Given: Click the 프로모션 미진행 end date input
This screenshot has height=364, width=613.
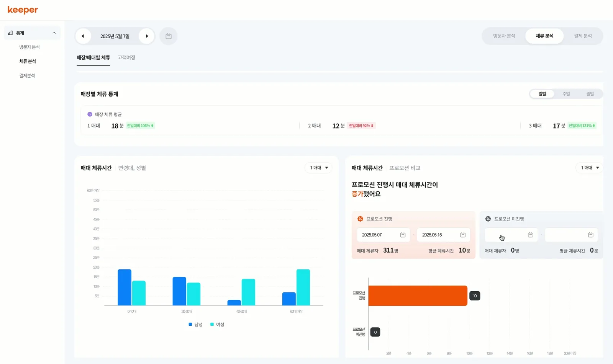Looking at the screenshot, I should coord(571,235).
